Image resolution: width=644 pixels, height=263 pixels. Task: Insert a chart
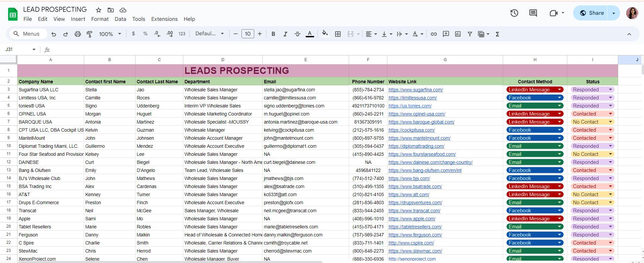(458, 34)
